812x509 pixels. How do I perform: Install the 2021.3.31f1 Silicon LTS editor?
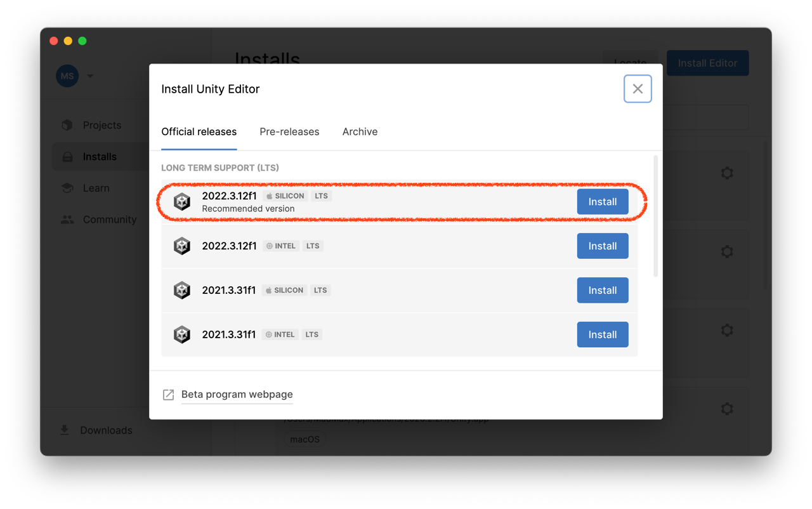tap(603, 291)
